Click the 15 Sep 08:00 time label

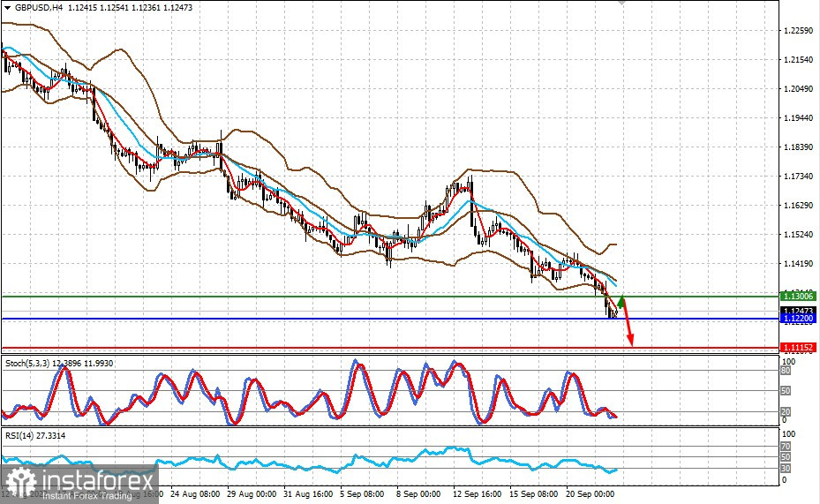pos(533,494)
